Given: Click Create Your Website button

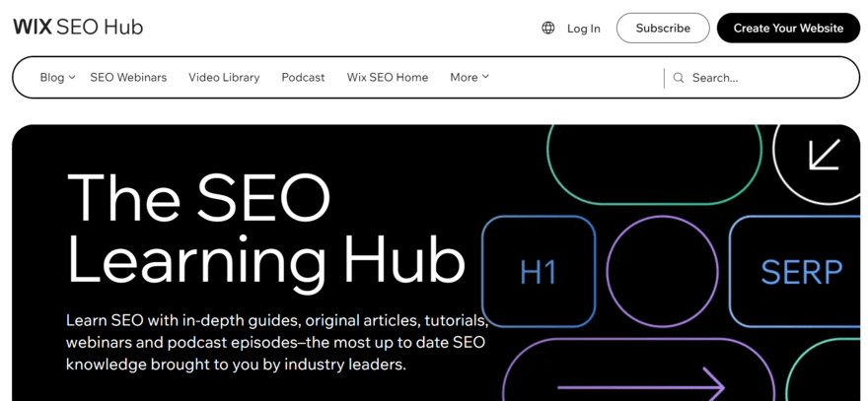Looking at the screenshot, I should coord(788,29).
